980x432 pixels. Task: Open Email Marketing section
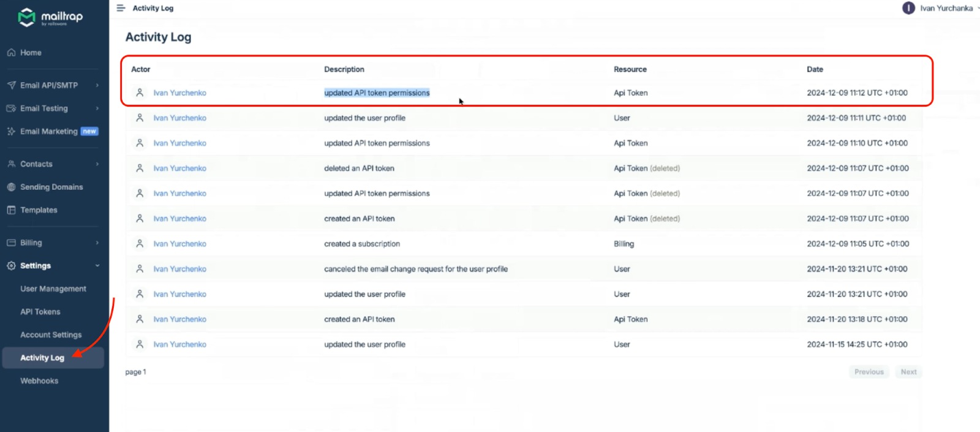tap(49, 131)
